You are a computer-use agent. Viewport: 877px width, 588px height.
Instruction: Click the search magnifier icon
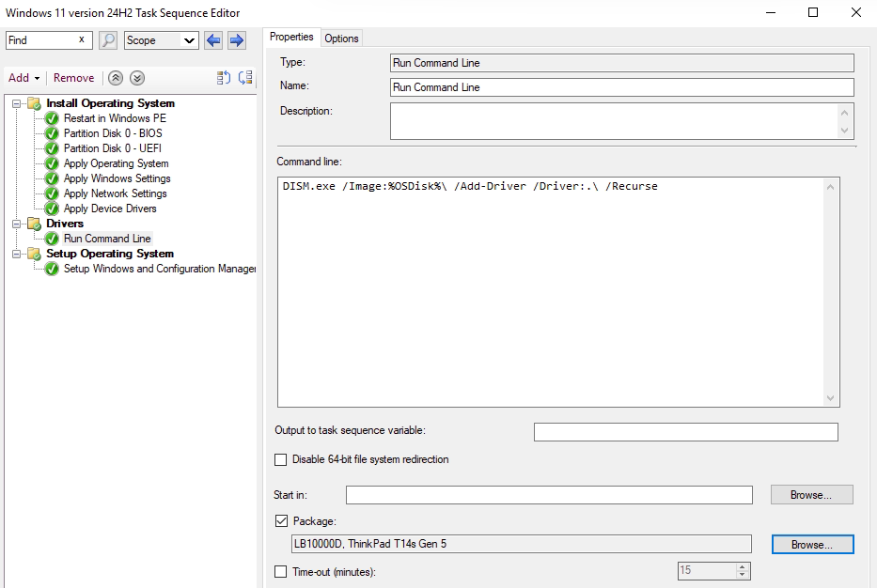107,40
